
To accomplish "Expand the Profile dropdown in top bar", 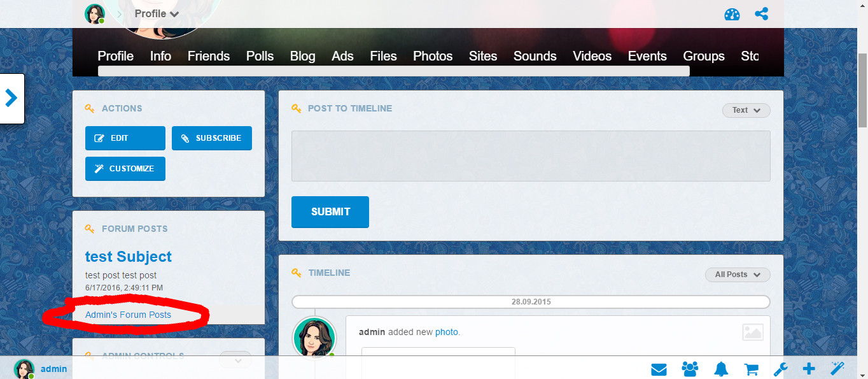I will coord(157,14).
